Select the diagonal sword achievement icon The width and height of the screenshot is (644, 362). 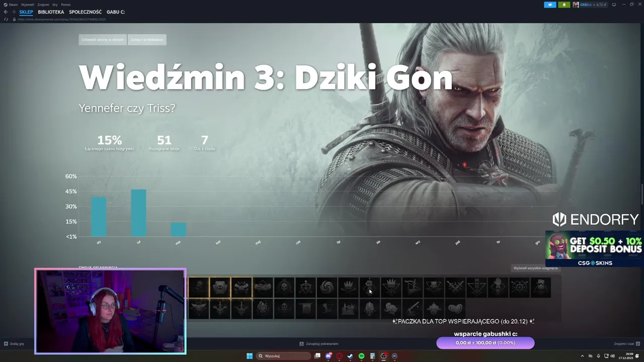pos(413,309)
